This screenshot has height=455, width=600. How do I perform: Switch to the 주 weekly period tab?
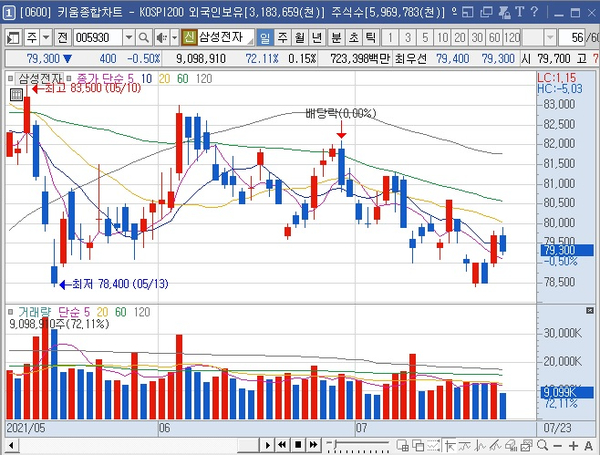click(x=282, y=38)
